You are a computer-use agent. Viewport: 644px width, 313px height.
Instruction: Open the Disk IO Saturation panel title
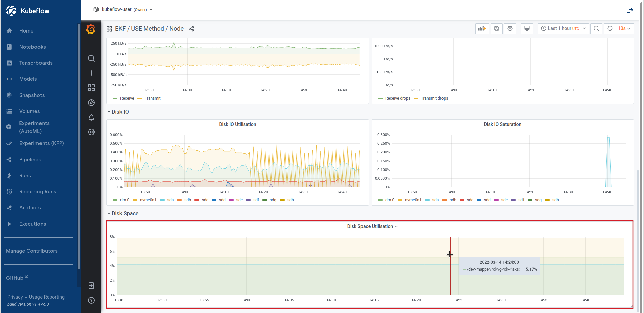[502, 124]
